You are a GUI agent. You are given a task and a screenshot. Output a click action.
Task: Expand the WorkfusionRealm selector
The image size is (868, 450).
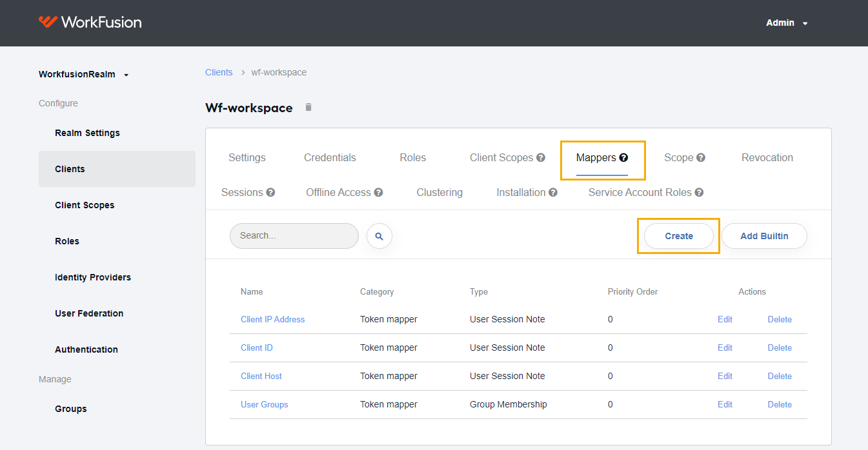click(x=84, y=74)
